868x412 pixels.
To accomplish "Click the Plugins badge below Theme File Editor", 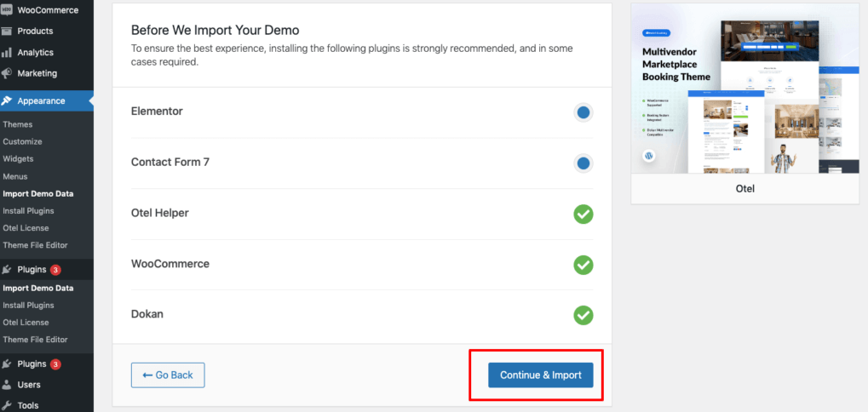I will 55,271.
